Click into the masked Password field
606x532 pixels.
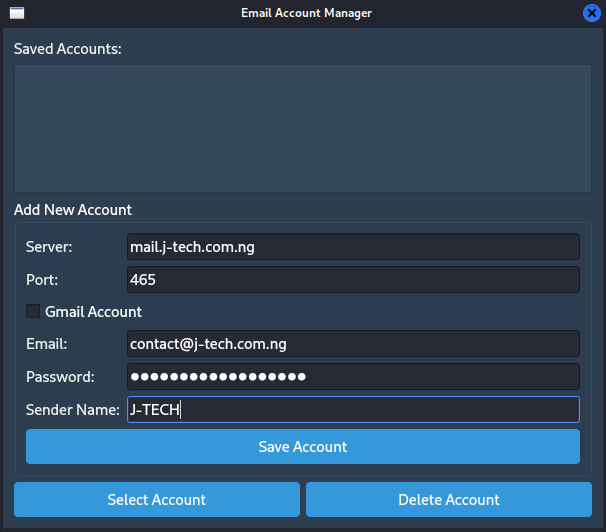(353, 377)
